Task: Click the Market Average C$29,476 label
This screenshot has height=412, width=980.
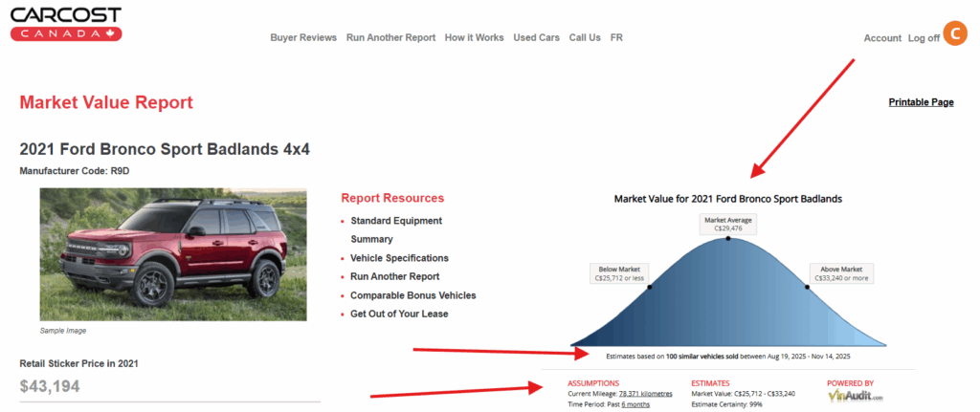Action: [x=728, y=224]
